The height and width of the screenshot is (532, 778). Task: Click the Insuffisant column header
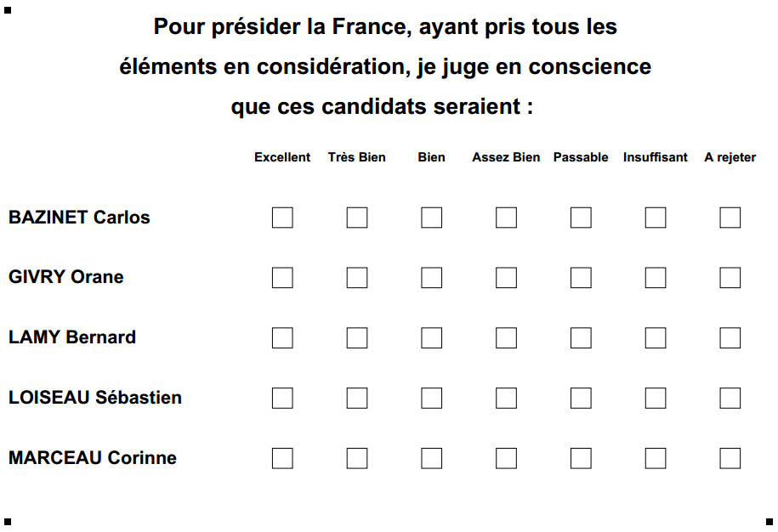tap(655, 157)
